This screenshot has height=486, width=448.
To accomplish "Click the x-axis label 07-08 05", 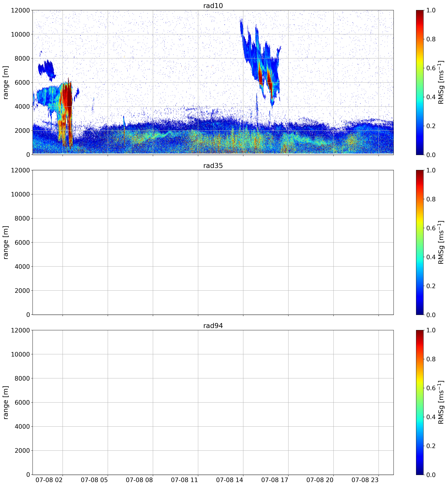I will [x=94, y=480].
